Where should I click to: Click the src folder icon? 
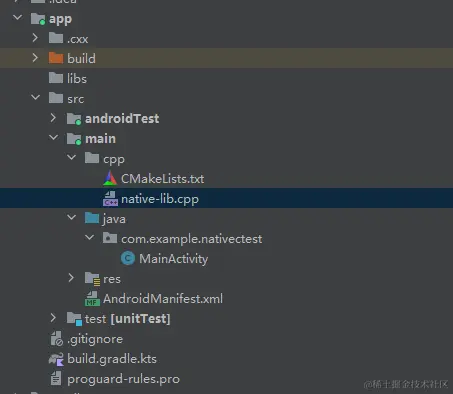click(x=56, y=98)
